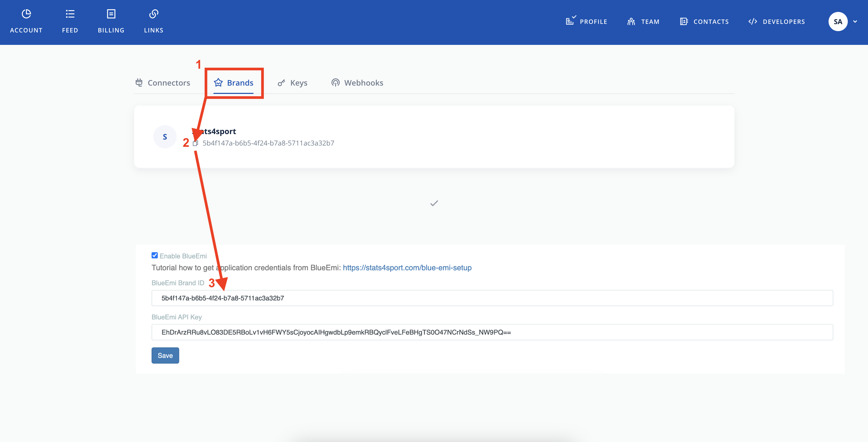Open the Account pie-chart icon

pyautogui.click(x=26, y=14)
